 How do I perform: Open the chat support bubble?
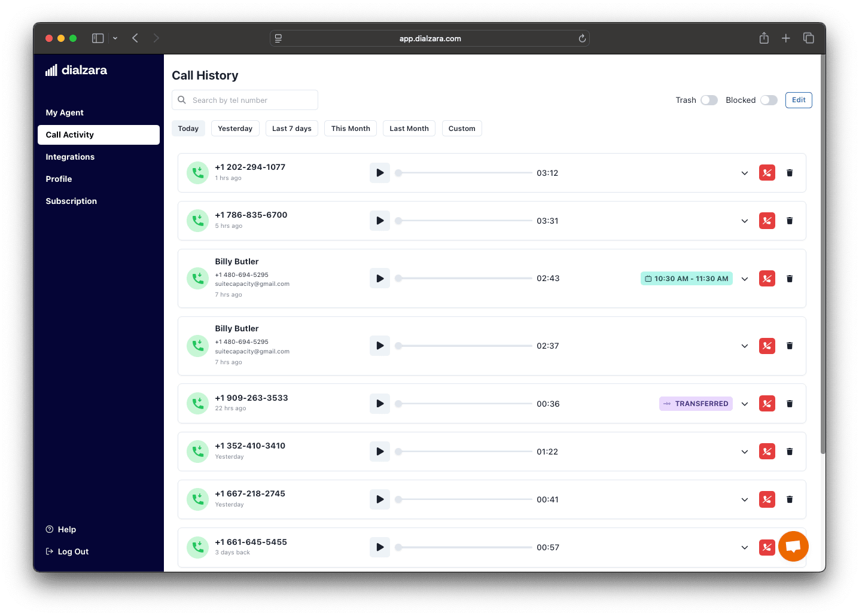[793, 546]
